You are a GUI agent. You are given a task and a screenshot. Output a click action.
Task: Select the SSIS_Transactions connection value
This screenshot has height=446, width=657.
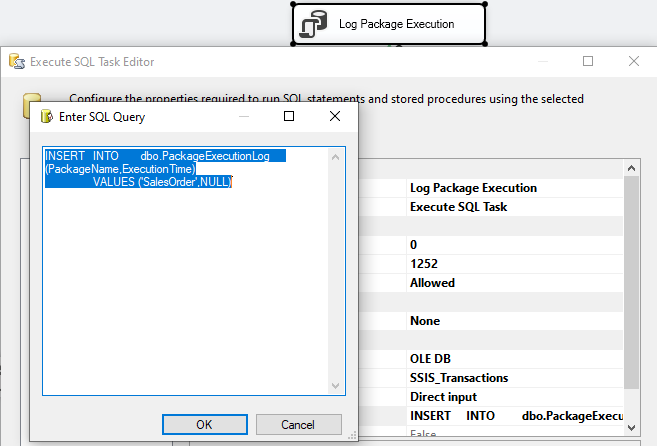[x=459, y=378]
